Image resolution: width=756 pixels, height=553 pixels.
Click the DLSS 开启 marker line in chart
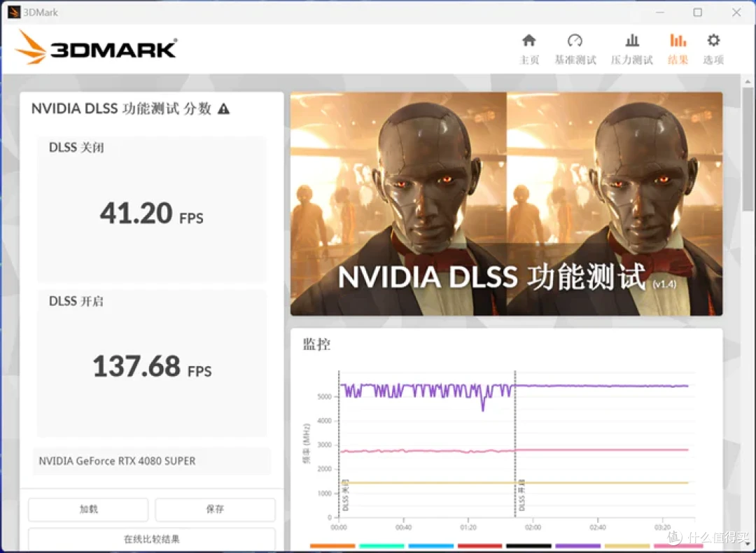point(515,444)
